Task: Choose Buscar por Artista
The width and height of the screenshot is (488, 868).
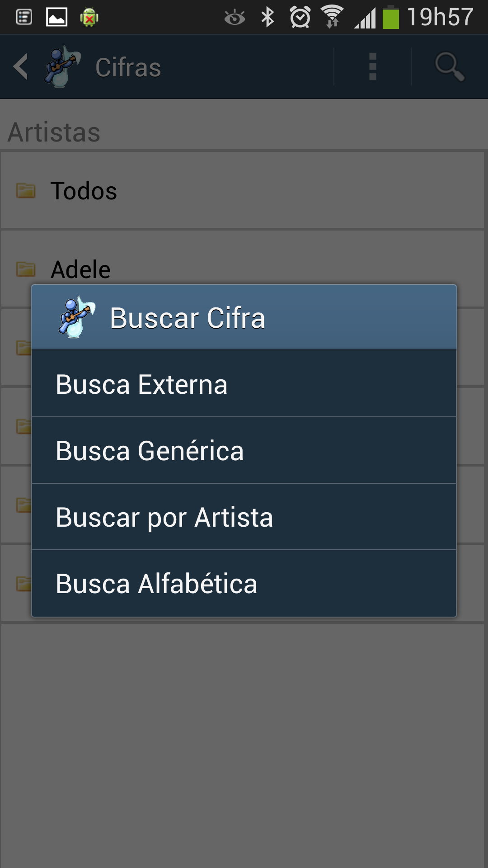Action: (244, 517)
